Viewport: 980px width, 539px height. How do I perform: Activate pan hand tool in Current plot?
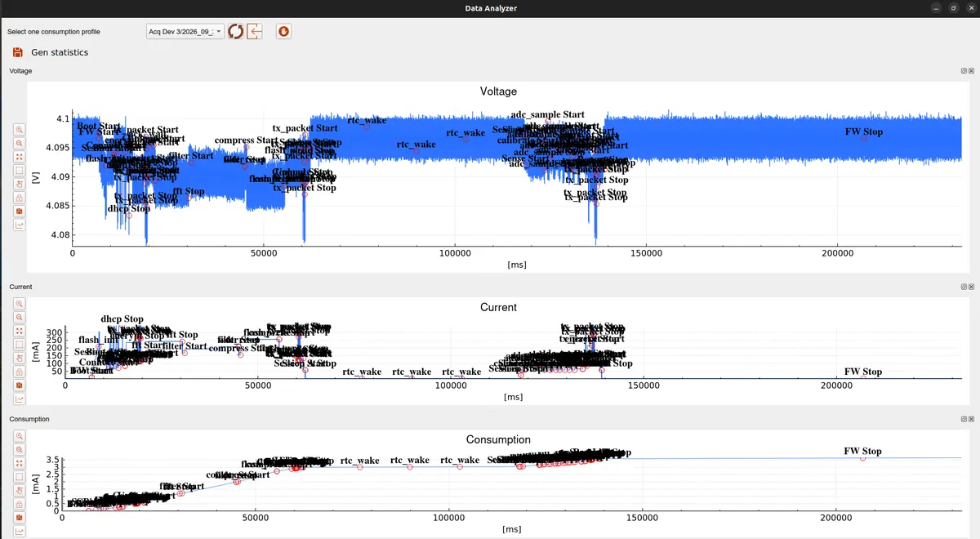20,358
